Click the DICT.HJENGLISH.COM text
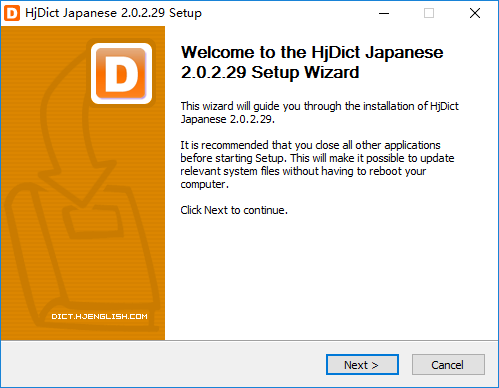This screenshot has width=499, height=388. pos(99,316)
